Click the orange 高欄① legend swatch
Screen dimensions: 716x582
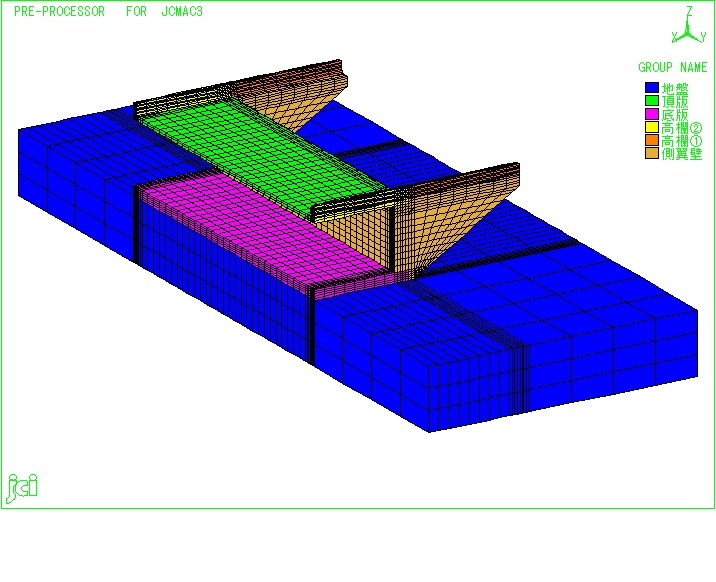tap(652, 140)
